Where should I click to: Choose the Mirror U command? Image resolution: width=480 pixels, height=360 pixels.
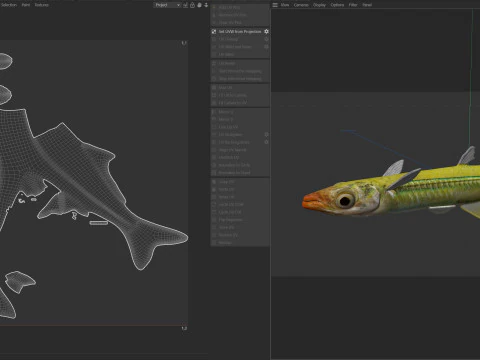tap(226, 112)
